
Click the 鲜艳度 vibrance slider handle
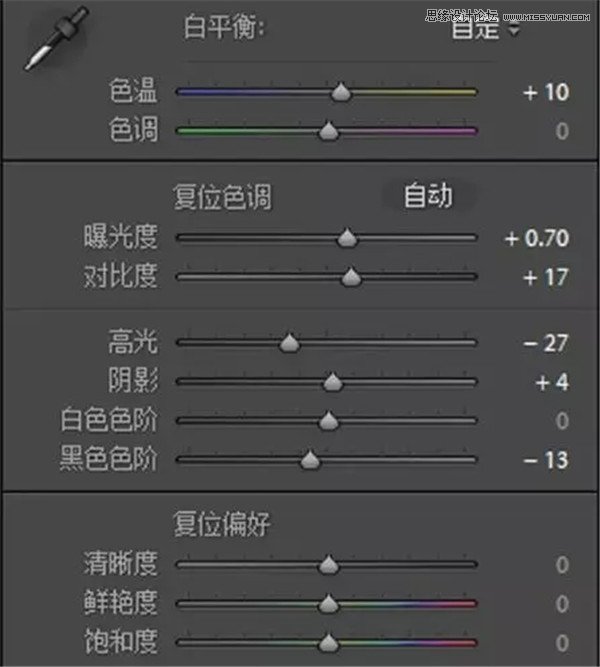[328, 604]
